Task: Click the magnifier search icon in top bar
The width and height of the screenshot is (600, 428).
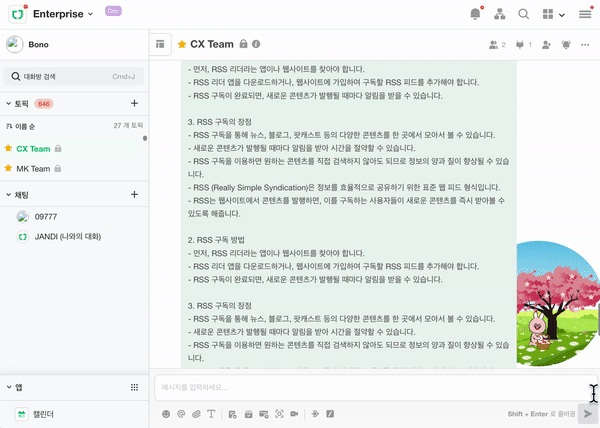Action: coord(523,14)
